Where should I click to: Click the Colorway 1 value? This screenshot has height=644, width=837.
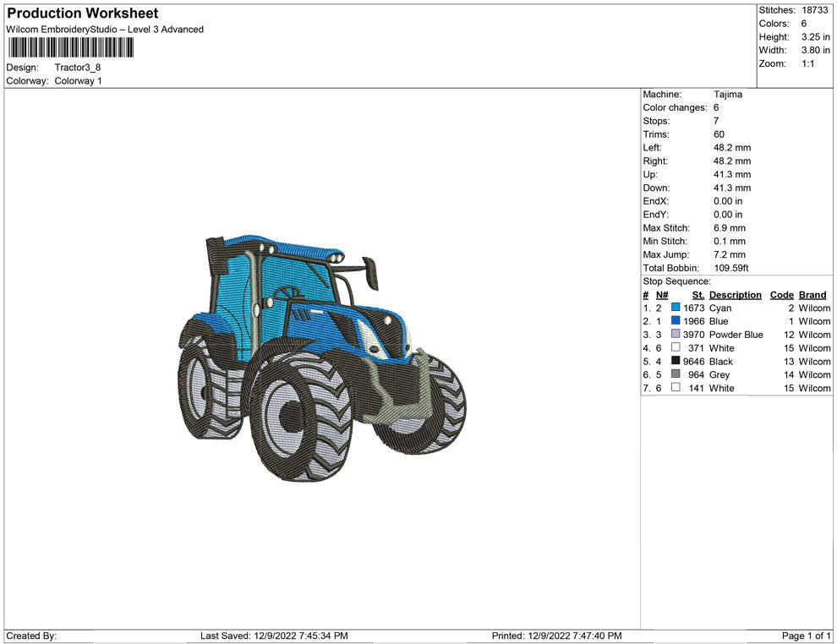click(x=78, y=81)
